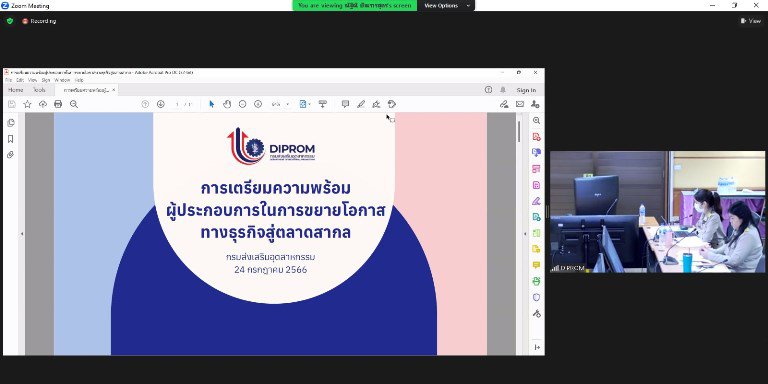Click the upload to cloud icon
768x384 pixels.
point(43,104)
